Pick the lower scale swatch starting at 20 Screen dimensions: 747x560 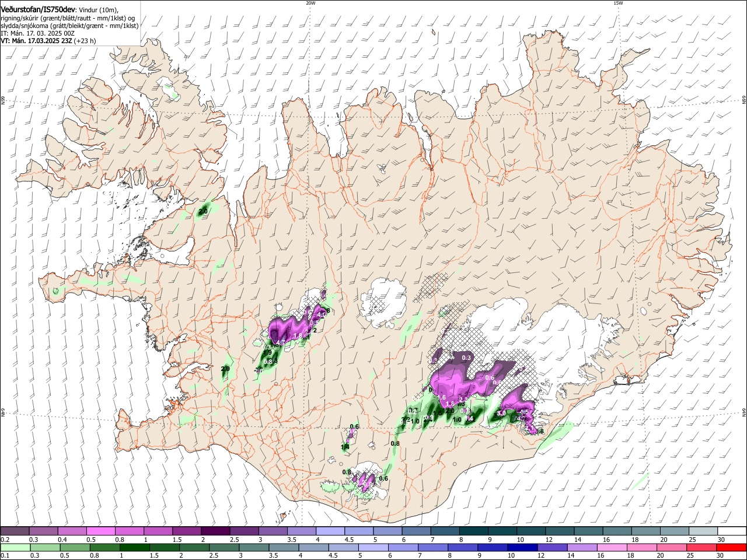(x=671, y=547)
